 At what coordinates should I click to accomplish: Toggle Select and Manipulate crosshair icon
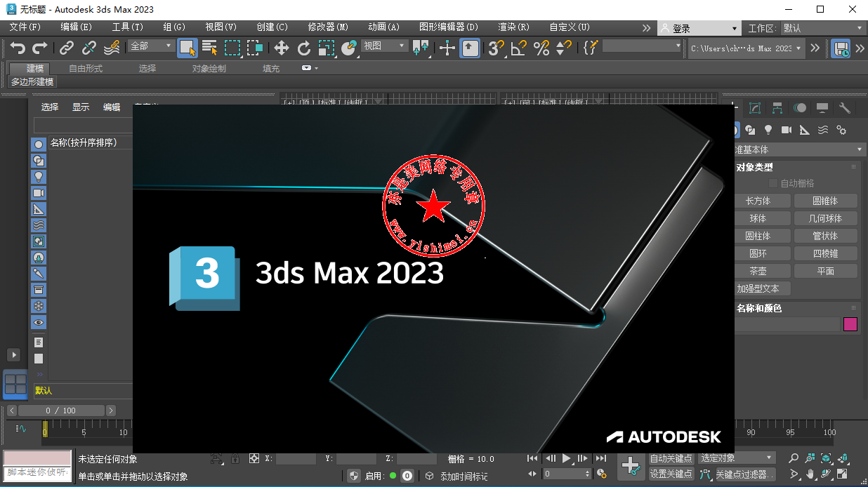pyautogui.click(x=447, y=48)
